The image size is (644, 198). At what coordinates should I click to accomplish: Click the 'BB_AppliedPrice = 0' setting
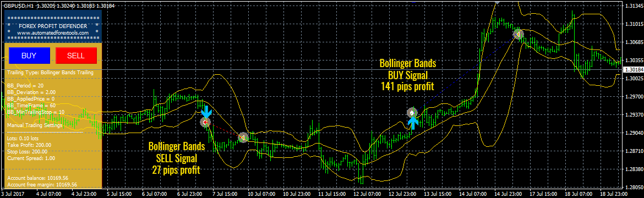[31, 99]
